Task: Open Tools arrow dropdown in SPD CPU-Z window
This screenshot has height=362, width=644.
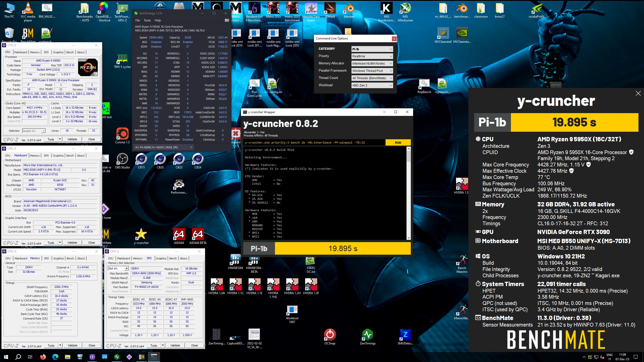Action: point(163,345)
